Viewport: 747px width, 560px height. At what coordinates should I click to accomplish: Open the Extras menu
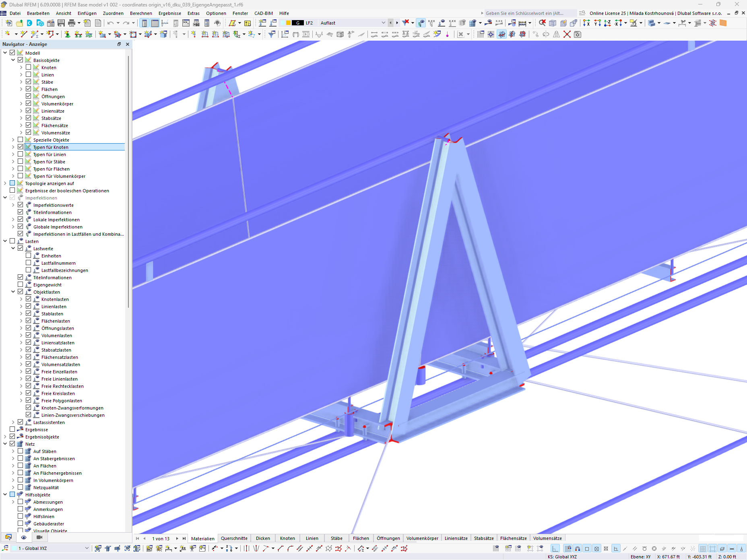tap(194, 13)
